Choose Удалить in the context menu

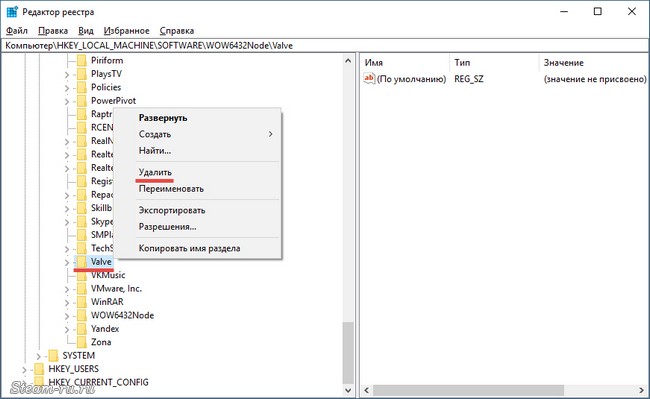[198, 172]
